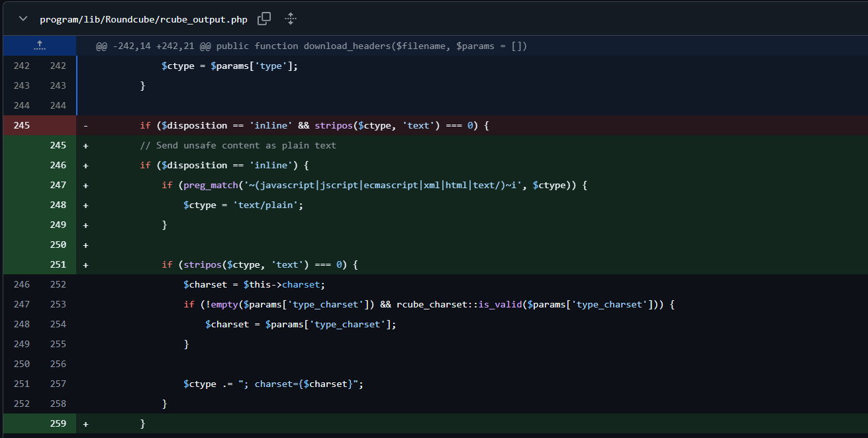Click the comment 'Send unsafe content as plain text'

[x=238, y=145]
